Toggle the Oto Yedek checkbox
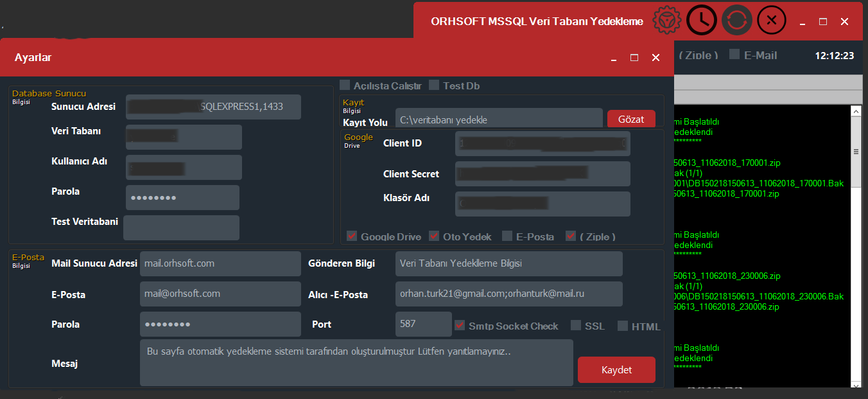The width and height of the screenshot is (868, 399). 434,236
